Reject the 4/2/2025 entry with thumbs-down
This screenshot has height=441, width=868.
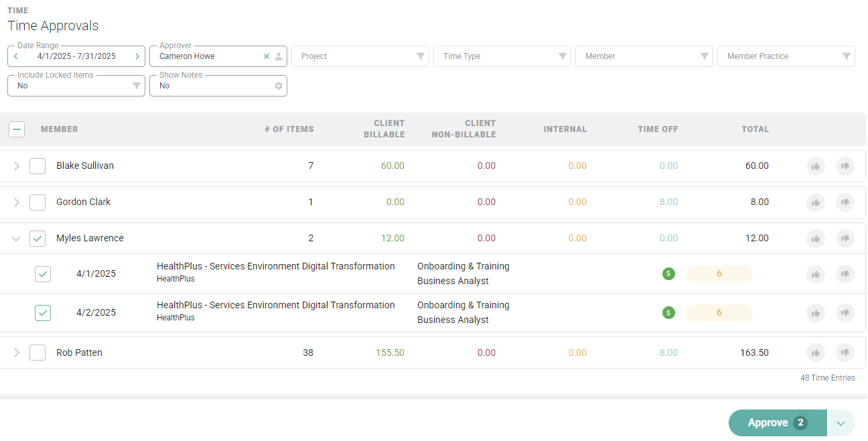(845, 312)
